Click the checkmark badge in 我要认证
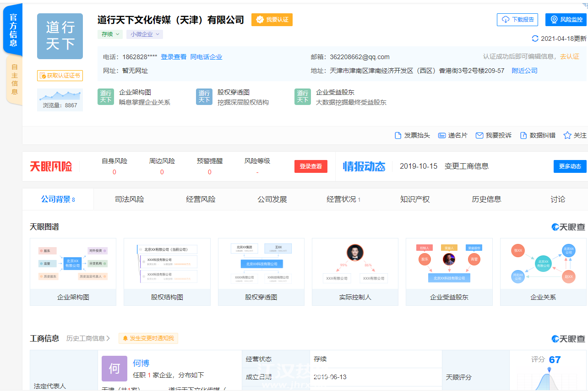This screenshot has width=588, height=392. coord(260,20)
